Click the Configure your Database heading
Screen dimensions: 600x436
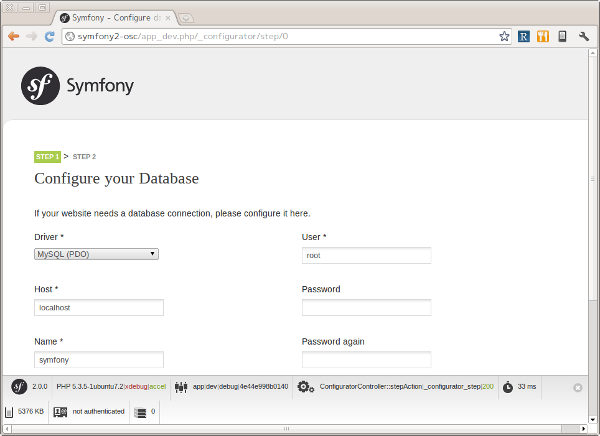pyautogui.click(x=117, y=179)
